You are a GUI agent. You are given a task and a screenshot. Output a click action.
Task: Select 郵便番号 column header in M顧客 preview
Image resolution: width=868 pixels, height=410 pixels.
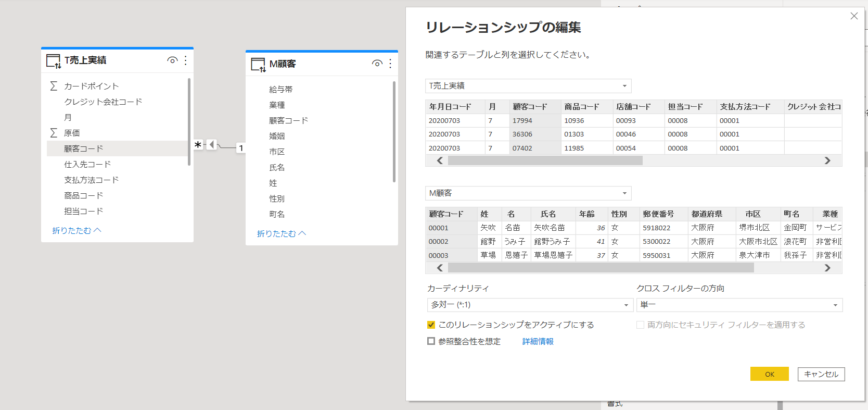(x=663, y=214)
